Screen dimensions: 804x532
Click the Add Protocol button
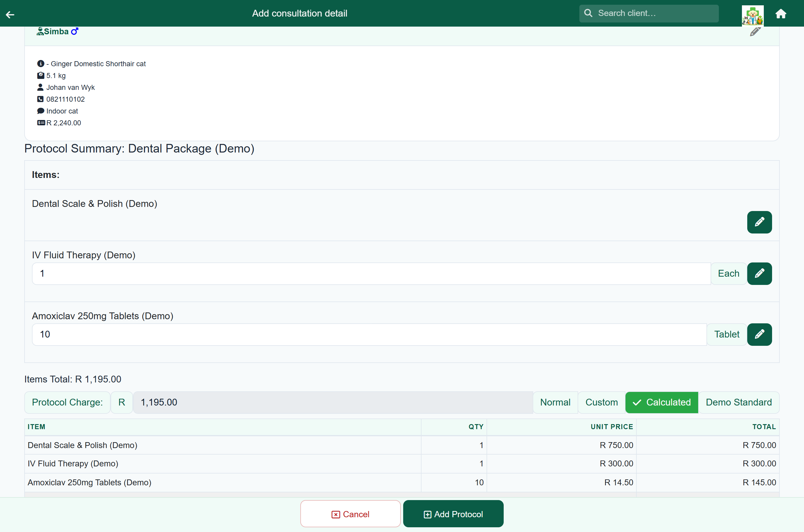pyautogui.click(x=453, y=514)
